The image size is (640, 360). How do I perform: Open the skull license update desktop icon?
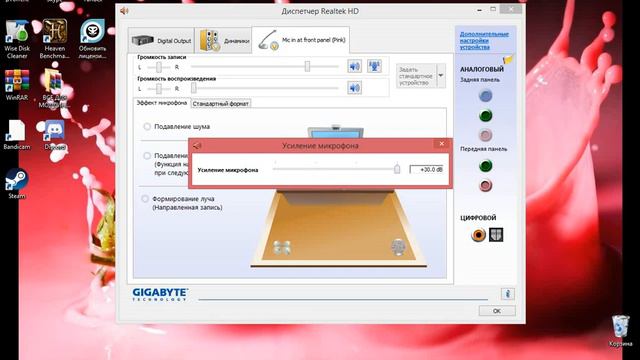[x=93, y=39]
